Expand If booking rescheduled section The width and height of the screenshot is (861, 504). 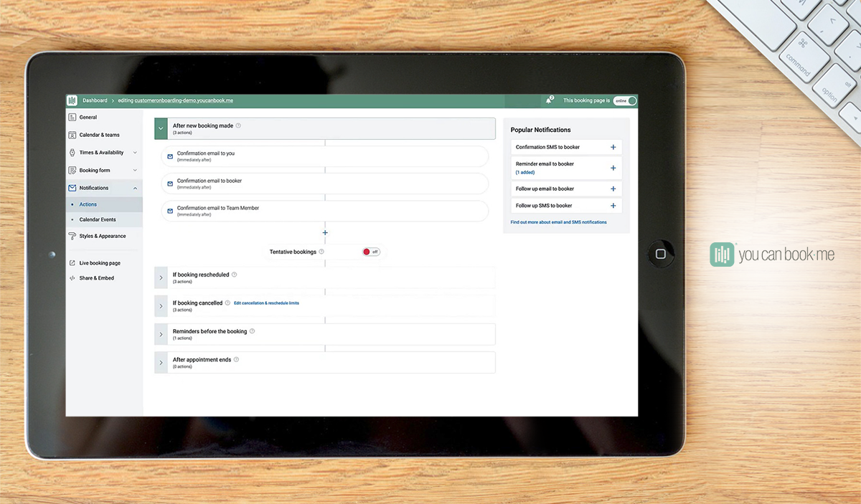click(x=161, y=277)
